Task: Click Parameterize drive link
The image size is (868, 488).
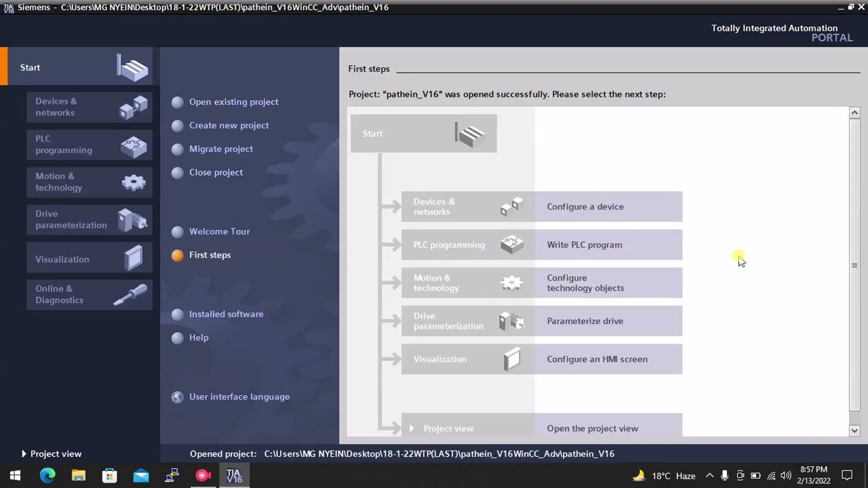Action: (585, 321)
